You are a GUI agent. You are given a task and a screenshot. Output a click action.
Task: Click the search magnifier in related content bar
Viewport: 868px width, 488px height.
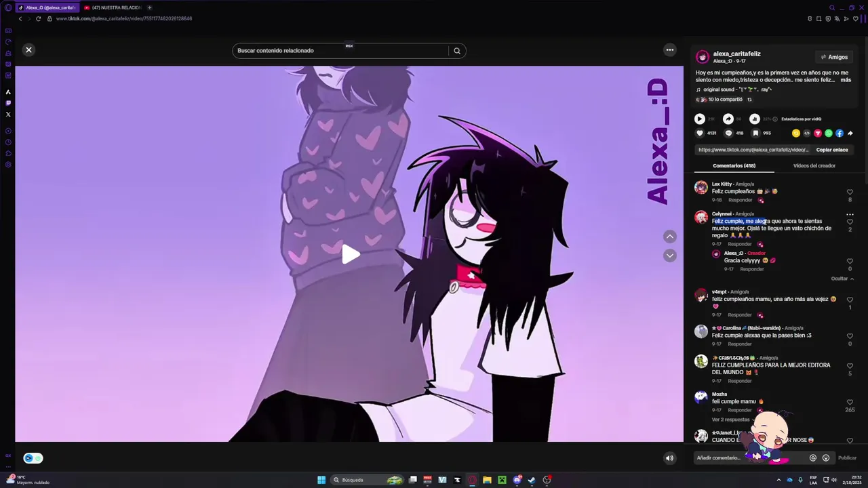pos(457,50)
